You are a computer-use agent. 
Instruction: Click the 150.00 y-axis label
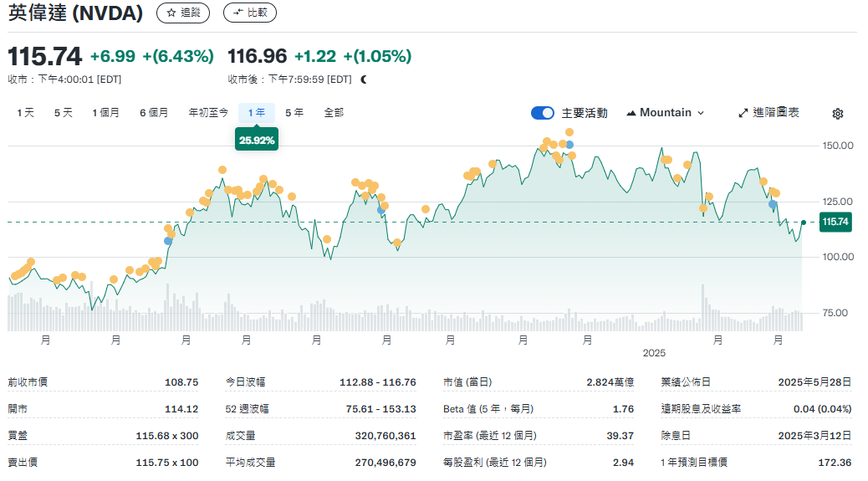coord(838,146)
